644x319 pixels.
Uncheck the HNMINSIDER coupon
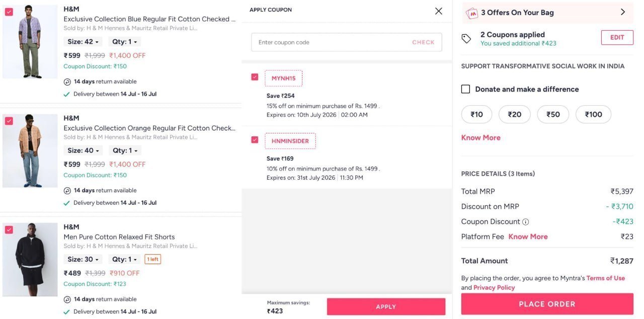click(255, 140)
